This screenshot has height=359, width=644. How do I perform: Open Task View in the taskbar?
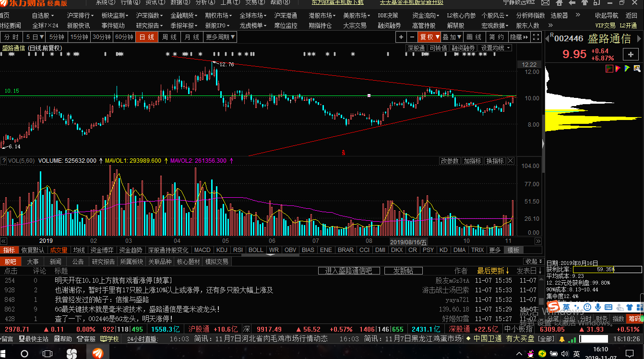(x=48, y=354)
